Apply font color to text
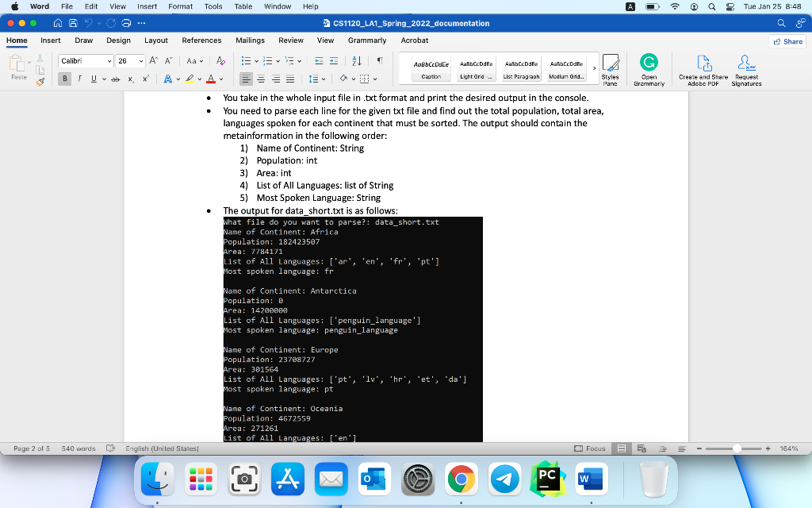This screenshot has height=508, width=812. tap(209, 79)
